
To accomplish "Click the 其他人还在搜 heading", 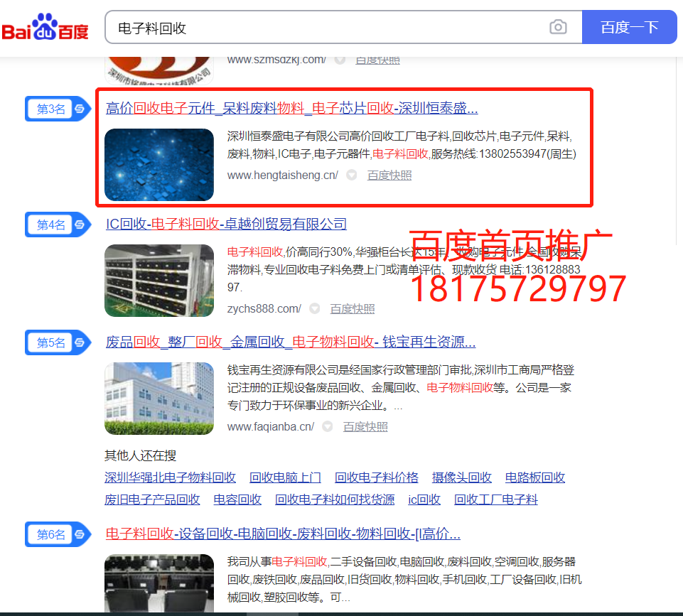I will (x=140, y=455).
